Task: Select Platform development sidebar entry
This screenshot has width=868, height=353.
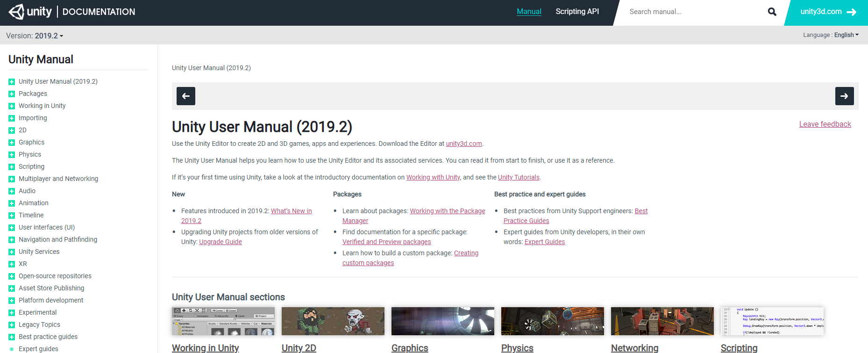Action: click(51, 300)
